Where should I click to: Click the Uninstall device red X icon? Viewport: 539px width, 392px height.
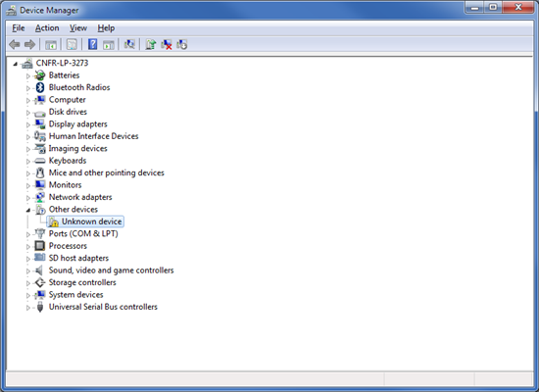tap(167, 44)
